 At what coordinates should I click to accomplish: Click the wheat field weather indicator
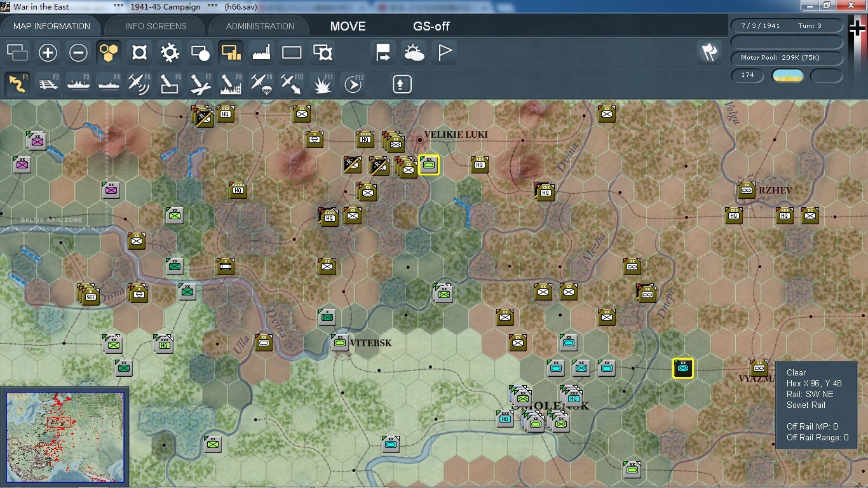click(787, 76)
